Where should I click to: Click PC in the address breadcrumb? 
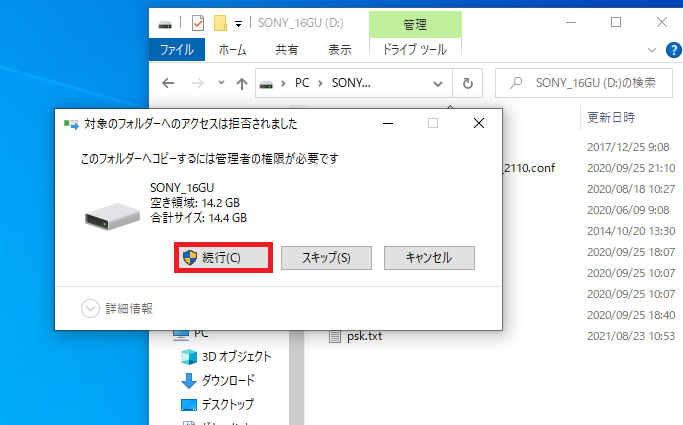[x=302, y=83]
